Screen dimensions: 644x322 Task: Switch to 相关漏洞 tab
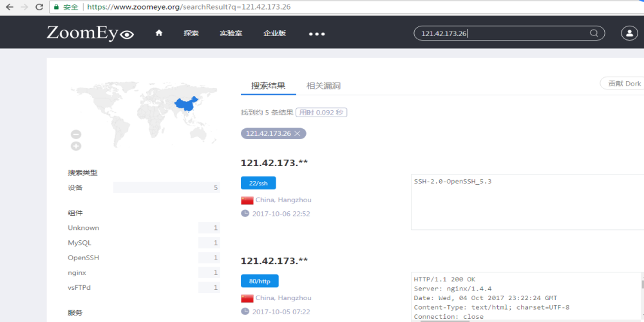[x=324, y=86]
